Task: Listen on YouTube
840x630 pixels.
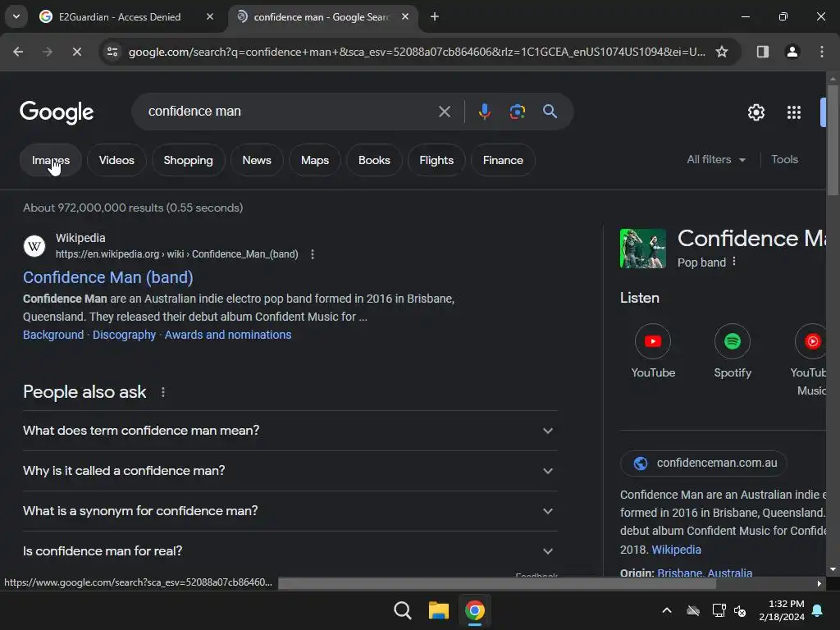Action: coord(652,351)
